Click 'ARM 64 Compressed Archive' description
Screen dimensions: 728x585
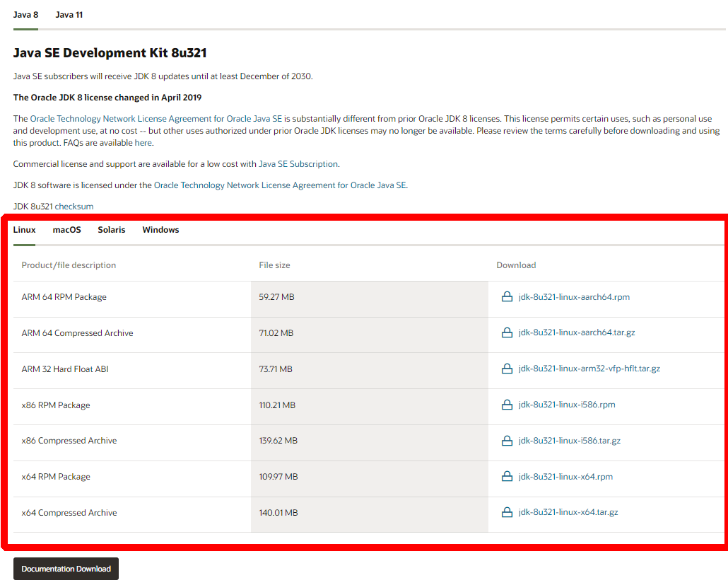click(77, 333)
